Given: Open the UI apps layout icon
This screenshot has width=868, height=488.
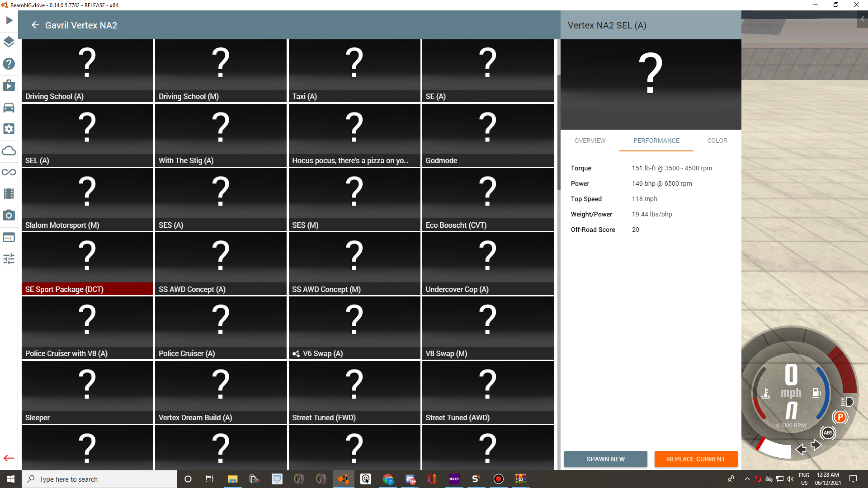Looking at the screenshot, I should point(9,237).
